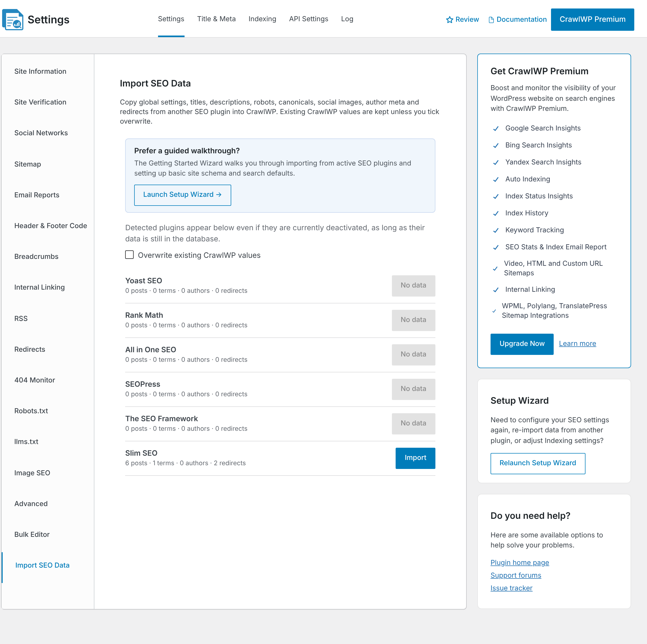Open the Settings tab

(171, 19)
